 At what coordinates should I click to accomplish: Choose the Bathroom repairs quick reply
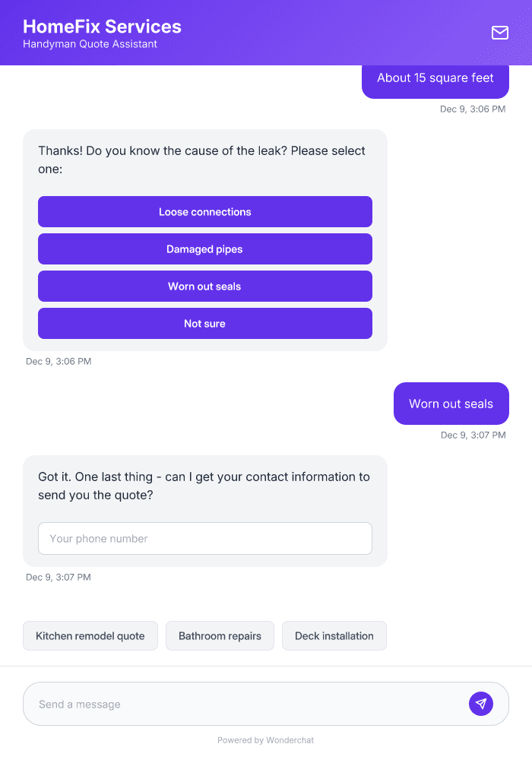tap(220, 635)
